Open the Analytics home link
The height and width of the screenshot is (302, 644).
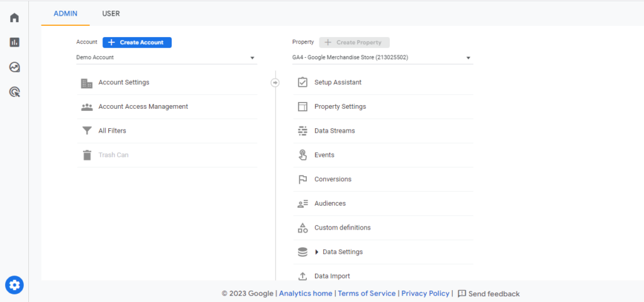click(306, 294)
